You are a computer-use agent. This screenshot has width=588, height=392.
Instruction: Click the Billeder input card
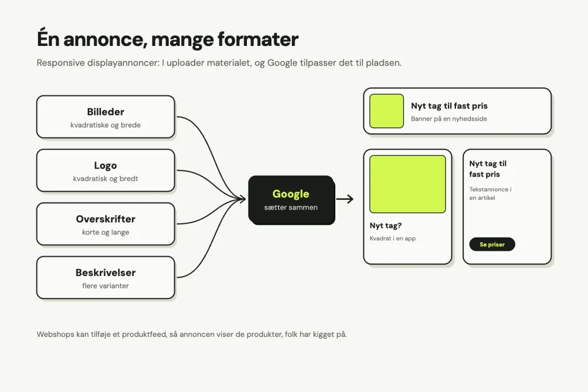(x=106, y=117)
